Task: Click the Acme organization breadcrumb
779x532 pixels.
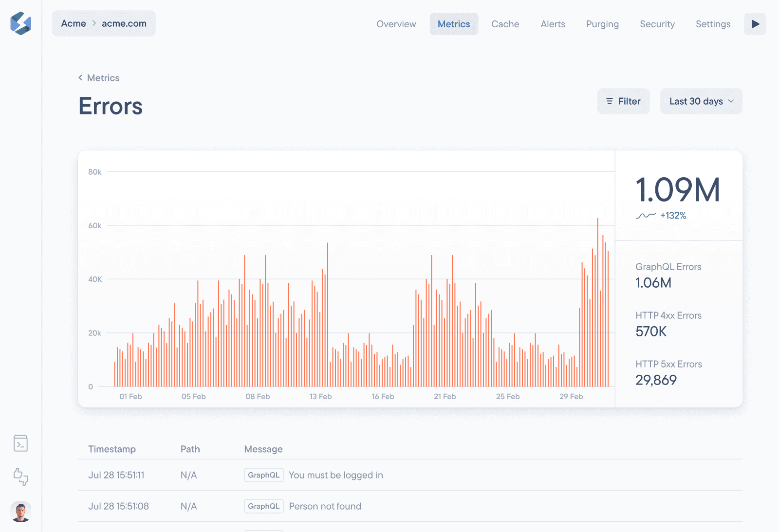Action: tap(74, 23)
